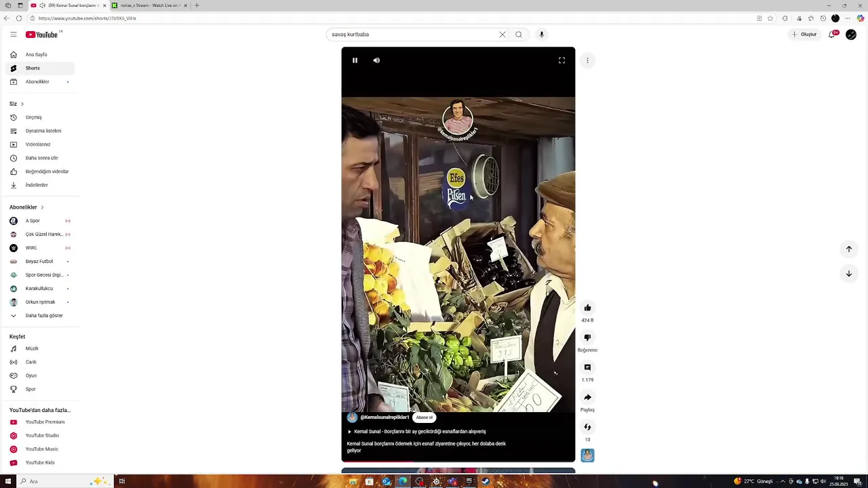
Task: Expand the Abonelikler section header chevron
Action: click(42, 207)
